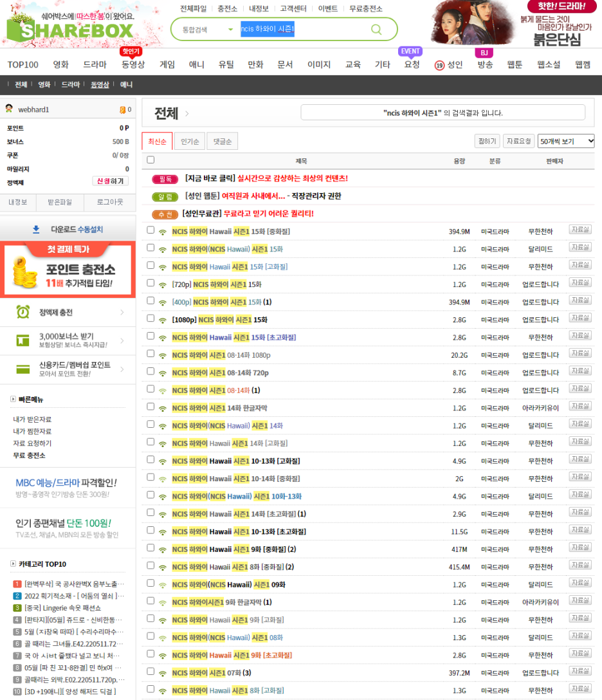The image size is (602, 700).
Task: Click the 자료요청 button
Action: [518, 141]
